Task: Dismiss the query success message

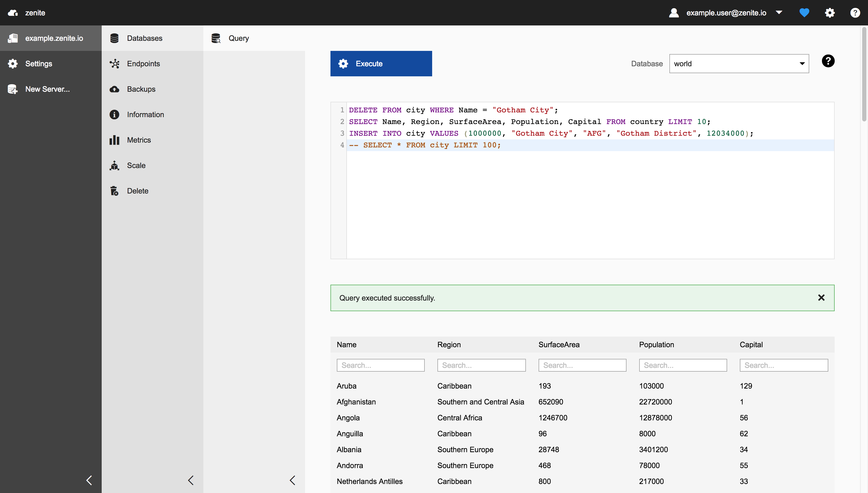Action: (821, 298)
